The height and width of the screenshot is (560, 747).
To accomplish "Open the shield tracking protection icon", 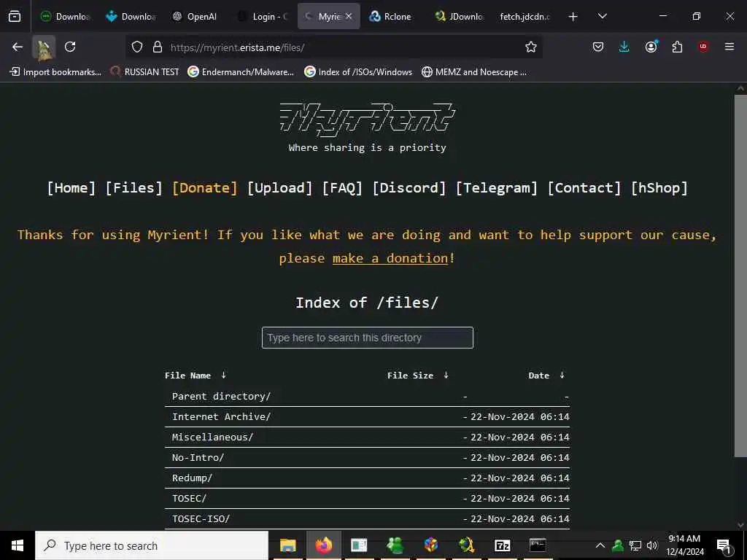I will (137, 47).
